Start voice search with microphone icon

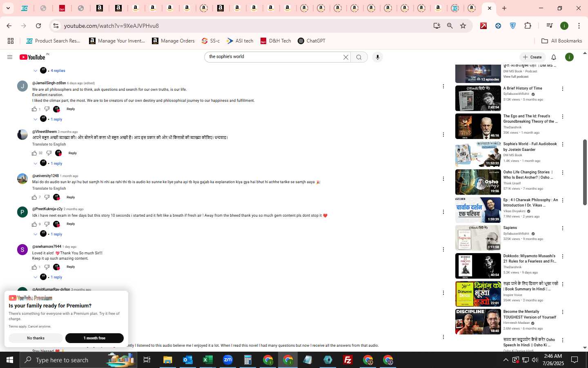(x=378, y=57)
